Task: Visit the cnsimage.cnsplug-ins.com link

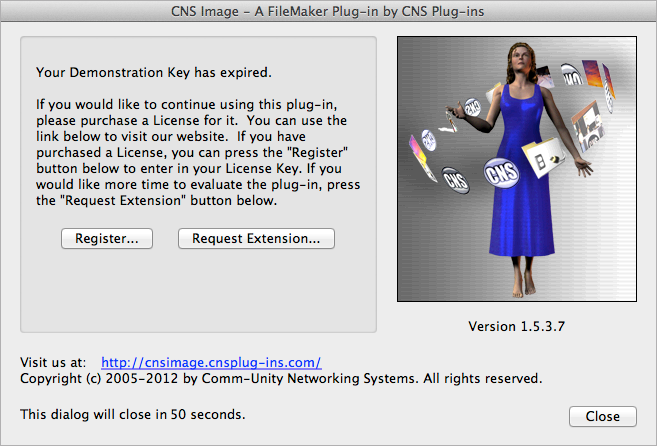Action: (x=211, y=362)
